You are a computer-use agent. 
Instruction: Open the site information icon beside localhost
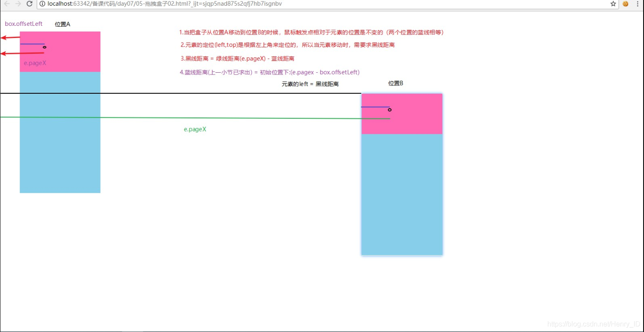pos(42,4)
